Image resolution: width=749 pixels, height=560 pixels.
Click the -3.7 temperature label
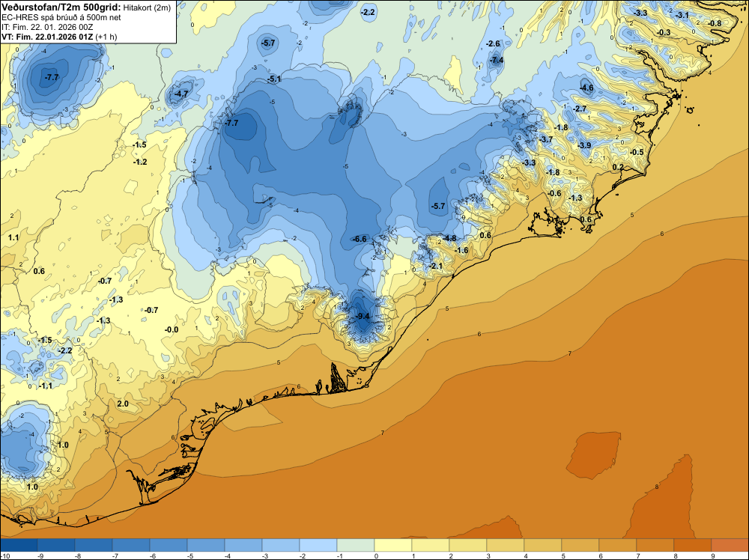click(546, 139)
